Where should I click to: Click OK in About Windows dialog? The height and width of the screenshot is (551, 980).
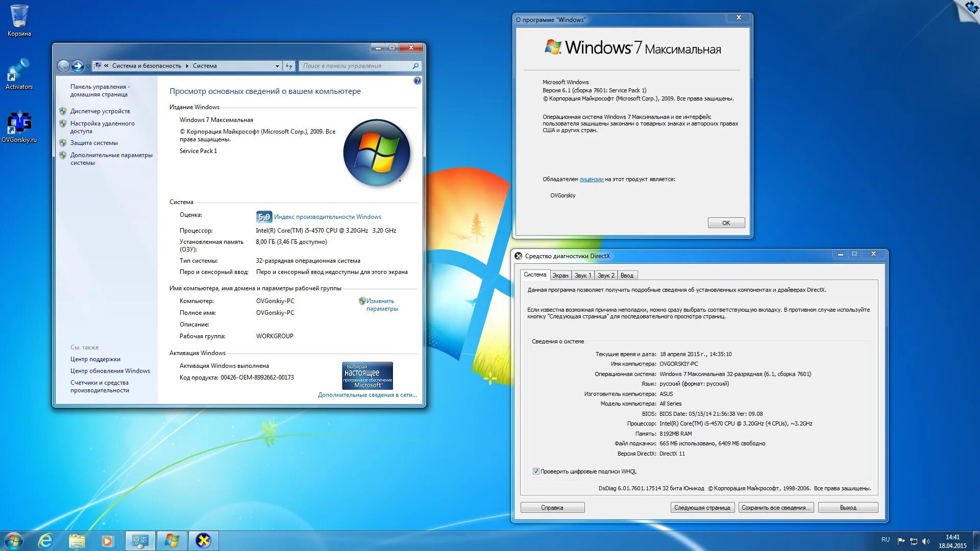[x=726, y=223]
